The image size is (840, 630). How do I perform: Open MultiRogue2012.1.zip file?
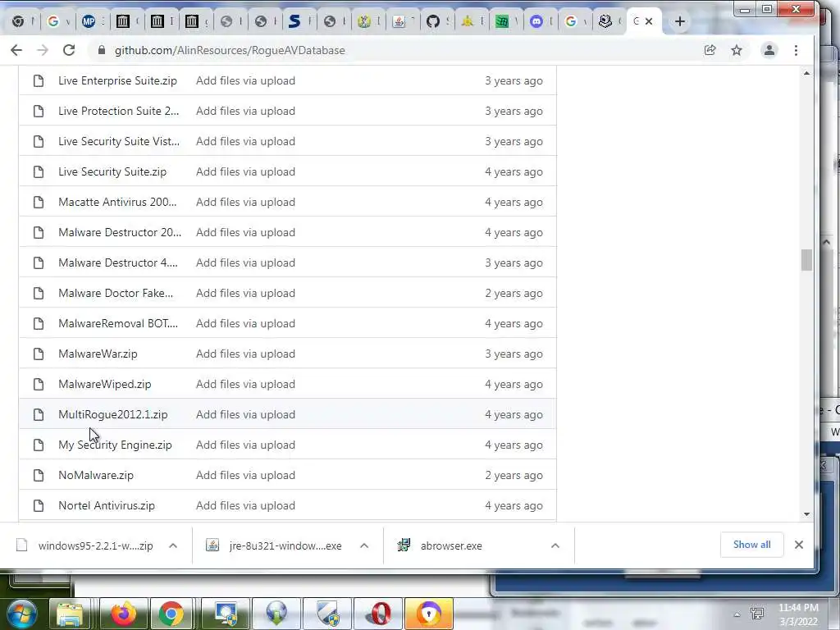click(113, 414)
